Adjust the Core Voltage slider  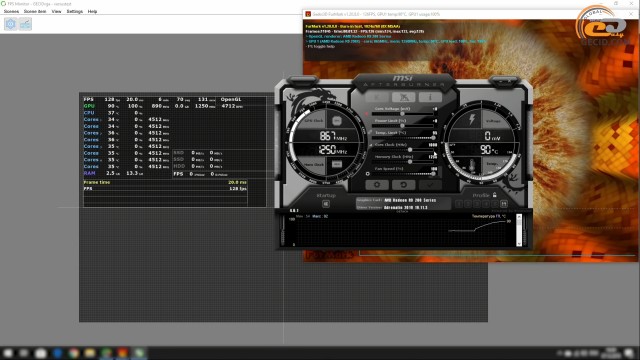[x=402, y=114]
